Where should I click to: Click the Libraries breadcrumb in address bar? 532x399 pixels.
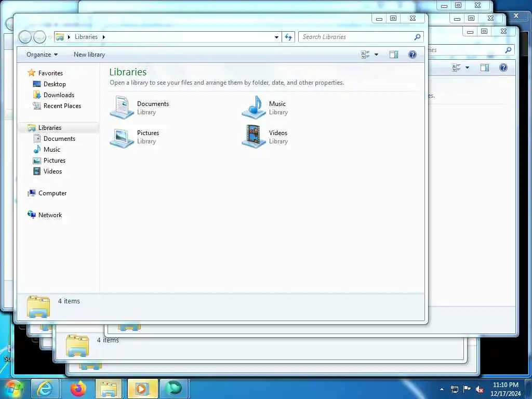click(86, 37)
